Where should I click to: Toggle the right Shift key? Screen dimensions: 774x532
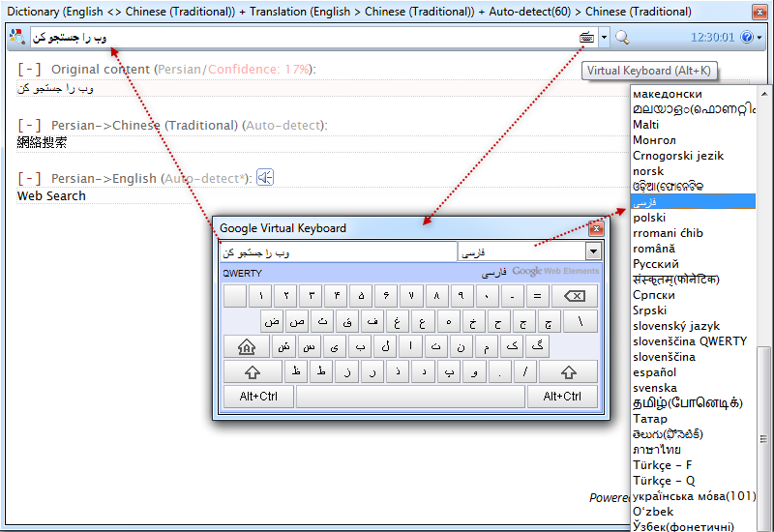click(x=569, y=371)
